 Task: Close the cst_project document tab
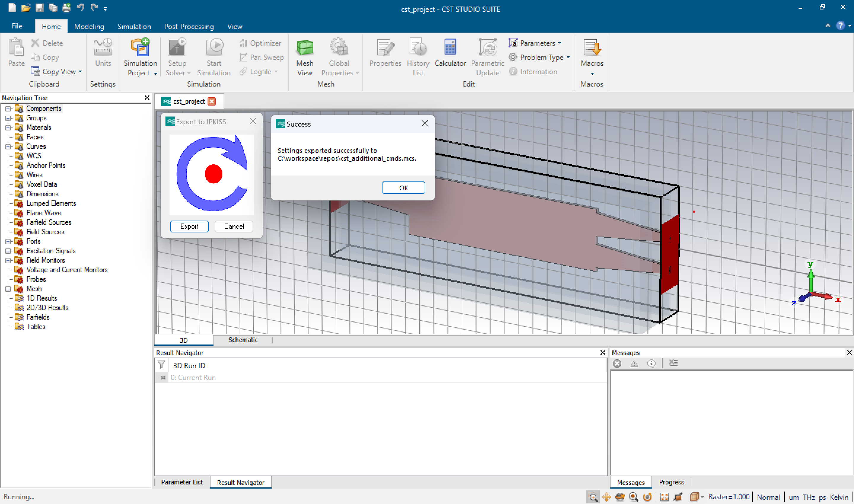point(212,102)
